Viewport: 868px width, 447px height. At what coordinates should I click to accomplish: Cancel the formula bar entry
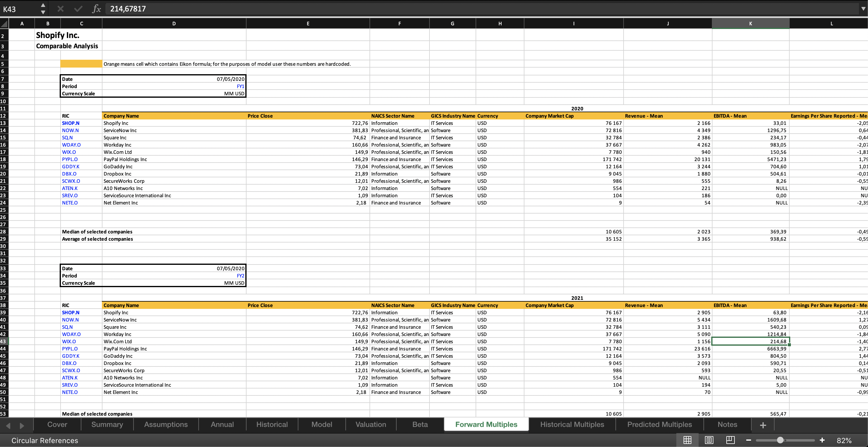(61, 9)
